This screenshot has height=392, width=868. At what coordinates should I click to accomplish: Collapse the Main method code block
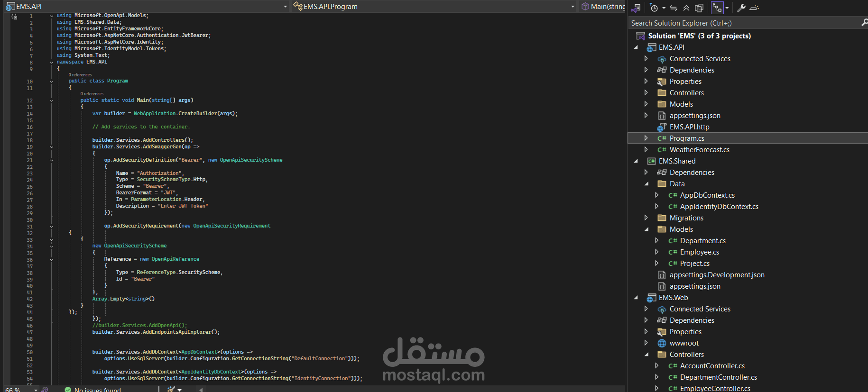point(51,100)
